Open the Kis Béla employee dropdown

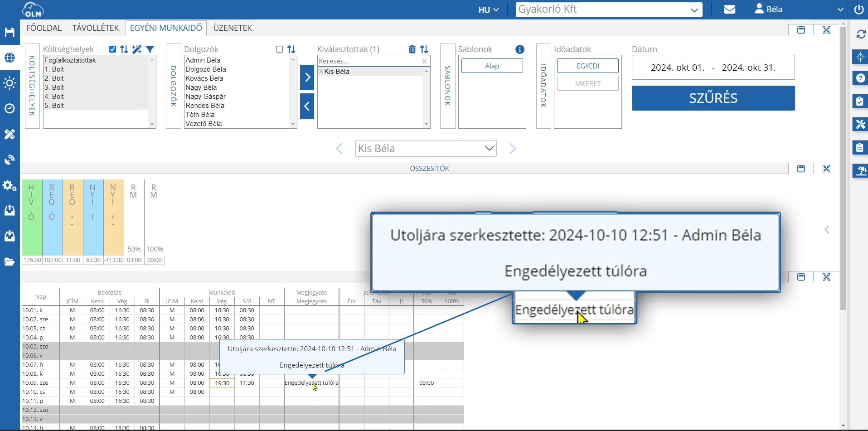coord(426,149)
